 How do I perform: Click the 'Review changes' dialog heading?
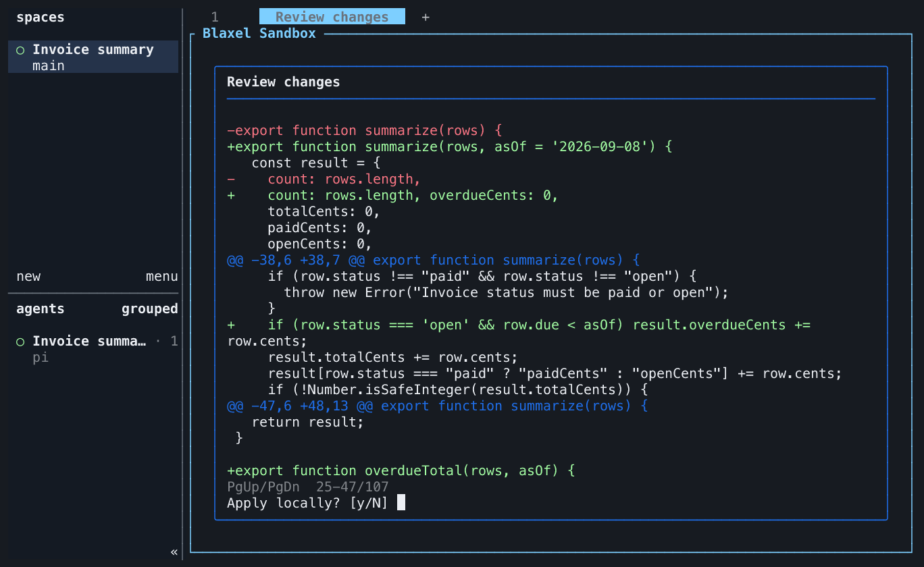point(284,82)
